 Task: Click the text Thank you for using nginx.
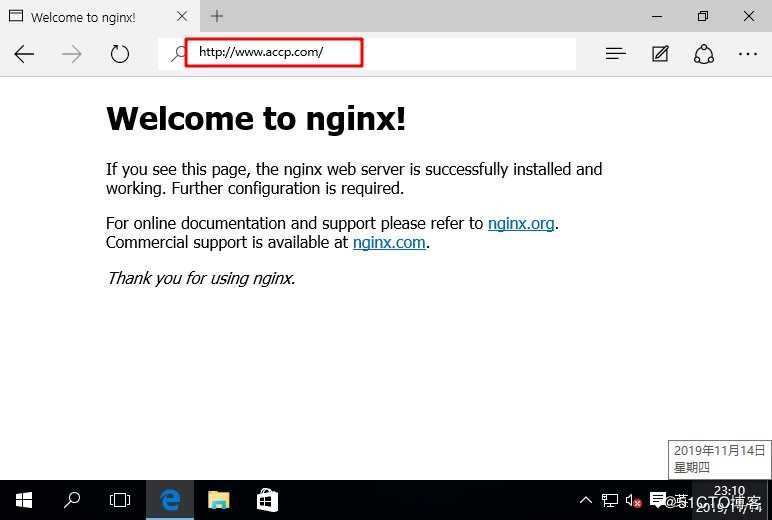click(x=201, y=278)
